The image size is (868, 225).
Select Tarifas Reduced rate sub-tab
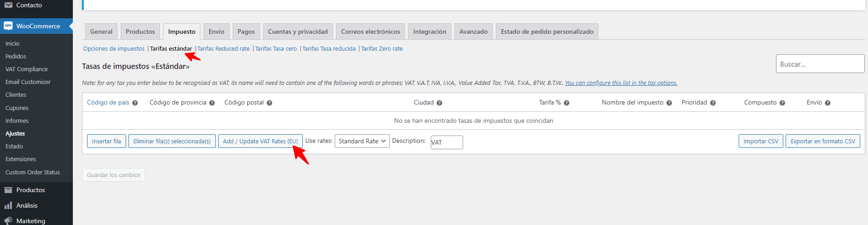224,49
